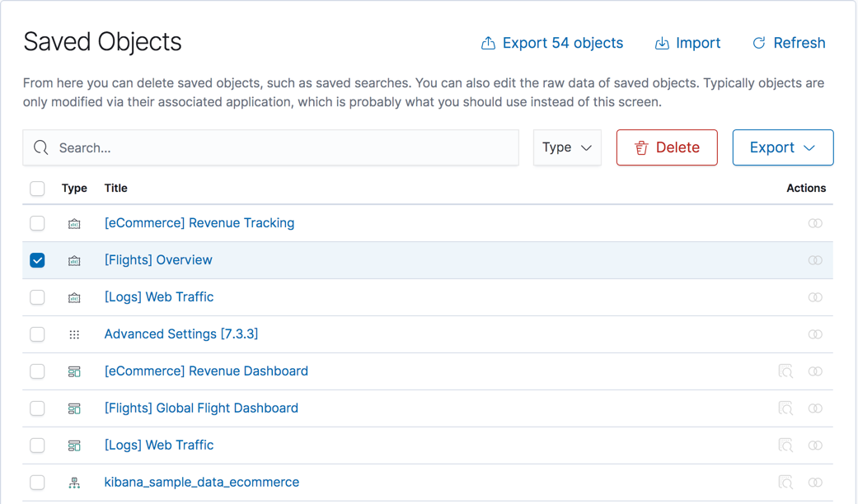The image size is (858, 504).
Task: Toggle the select-all checkbox in table header
Action: (38, 189)
